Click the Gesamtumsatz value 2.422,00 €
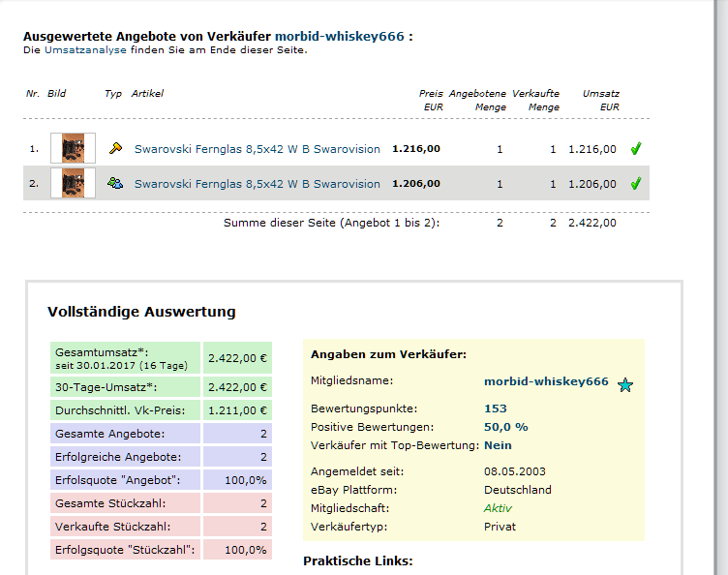728x575 pixels. 237,358
